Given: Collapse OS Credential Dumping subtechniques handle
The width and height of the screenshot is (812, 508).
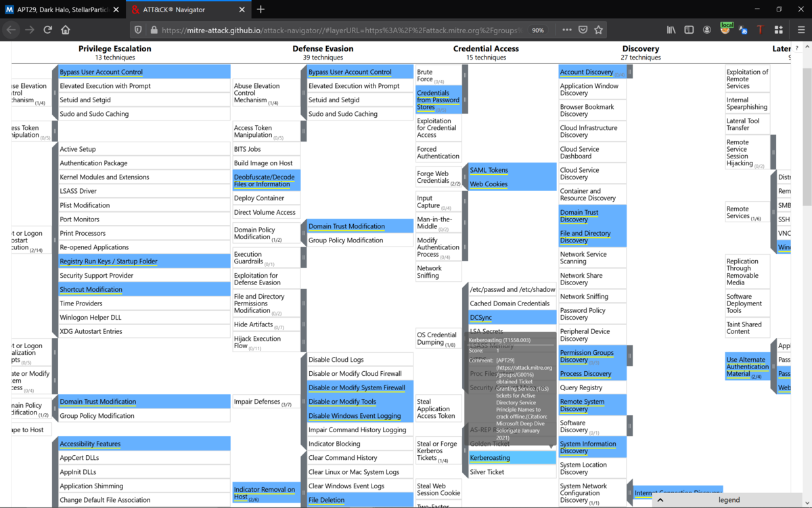Looking at the screenshot, I should (465, 338).
